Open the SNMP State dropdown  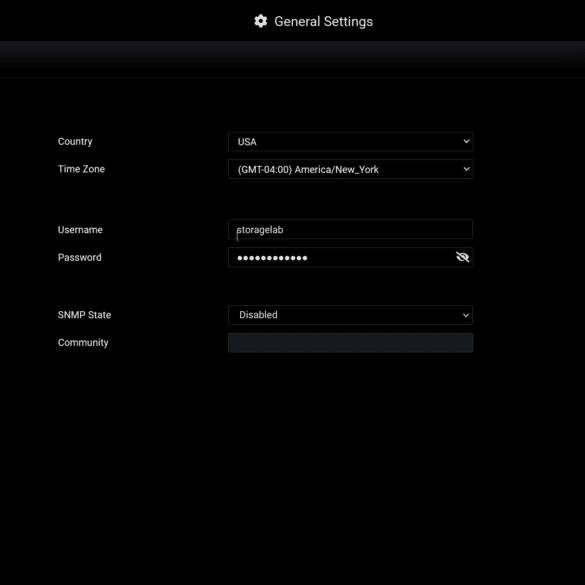350,315
